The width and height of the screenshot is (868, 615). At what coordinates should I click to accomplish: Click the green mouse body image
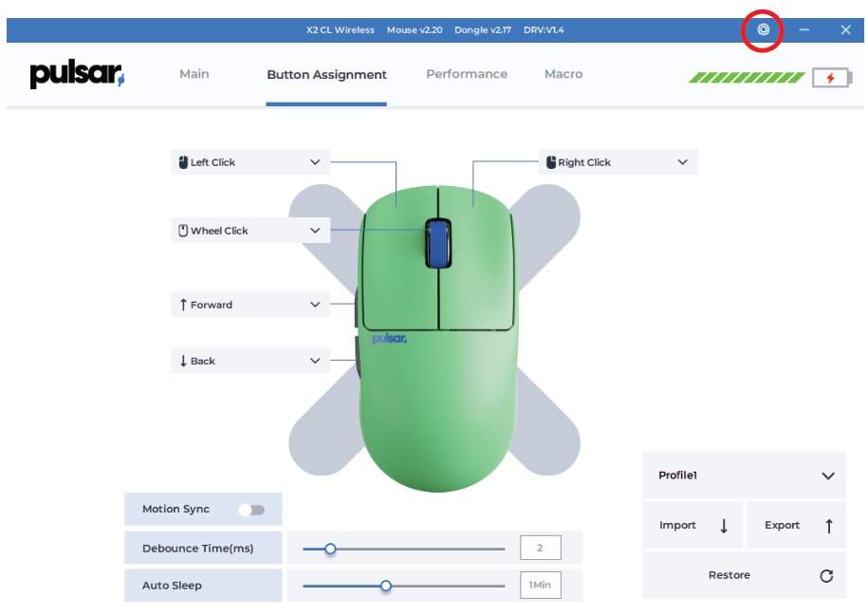pyautogui.click(x=438, y=338)
